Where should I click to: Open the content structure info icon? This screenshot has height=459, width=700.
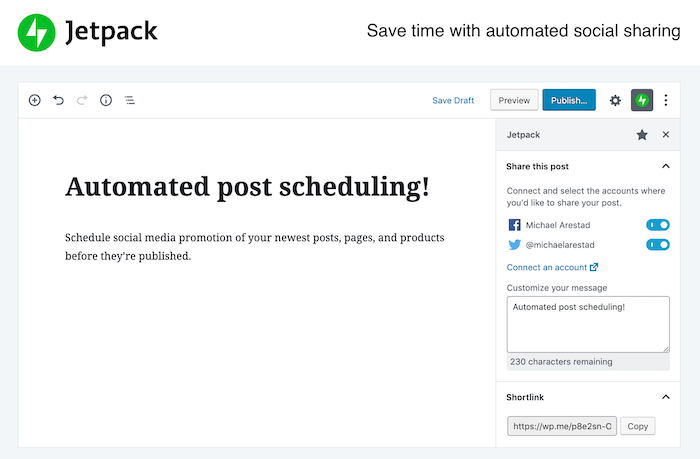coord(106,100)
